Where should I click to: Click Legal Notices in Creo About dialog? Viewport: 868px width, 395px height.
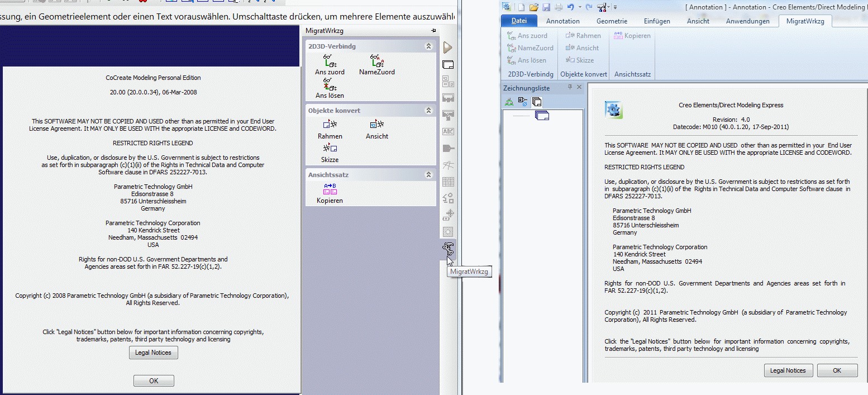point(788,370)
